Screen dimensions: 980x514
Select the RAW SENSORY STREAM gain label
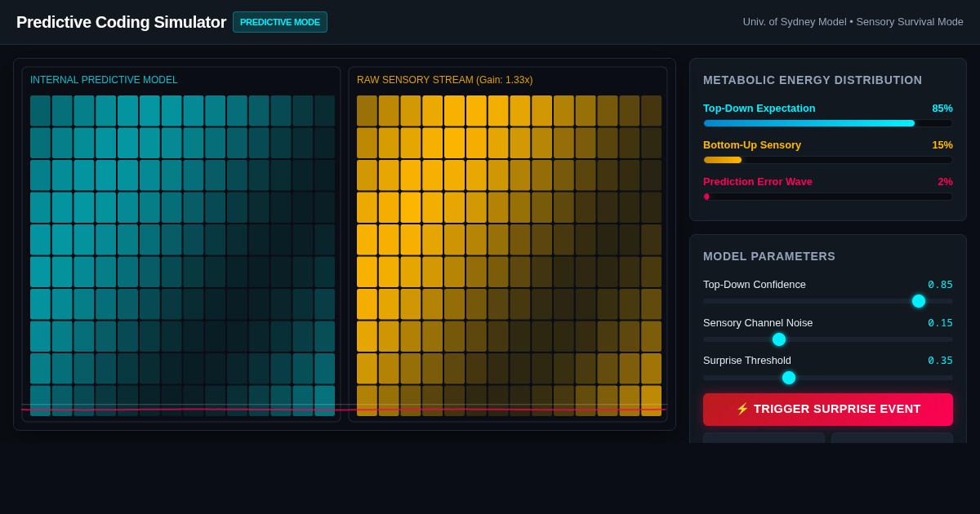444,80
